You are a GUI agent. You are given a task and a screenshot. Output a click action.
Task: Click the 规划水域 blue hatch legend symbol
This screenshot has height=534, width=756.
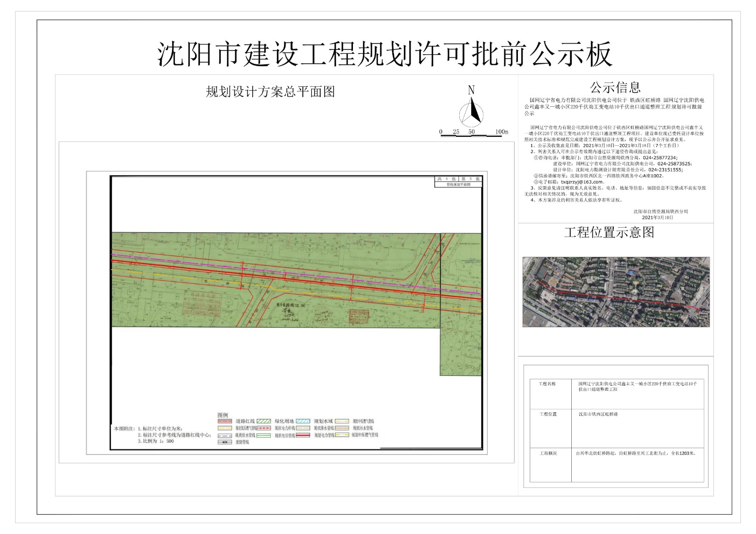[x=302, y=421]
